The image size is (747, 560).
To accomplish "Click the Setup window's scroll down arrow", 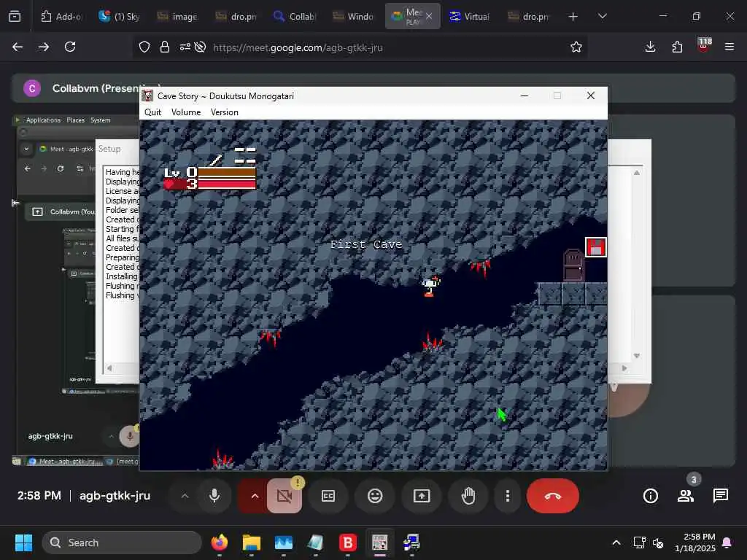I will 637,356.
